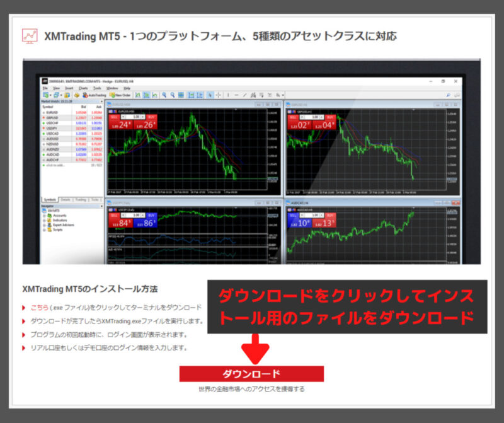Click the 'click to add...' row in Market Watch
This screenshot has width=504, height=423.
click(72, 165)
